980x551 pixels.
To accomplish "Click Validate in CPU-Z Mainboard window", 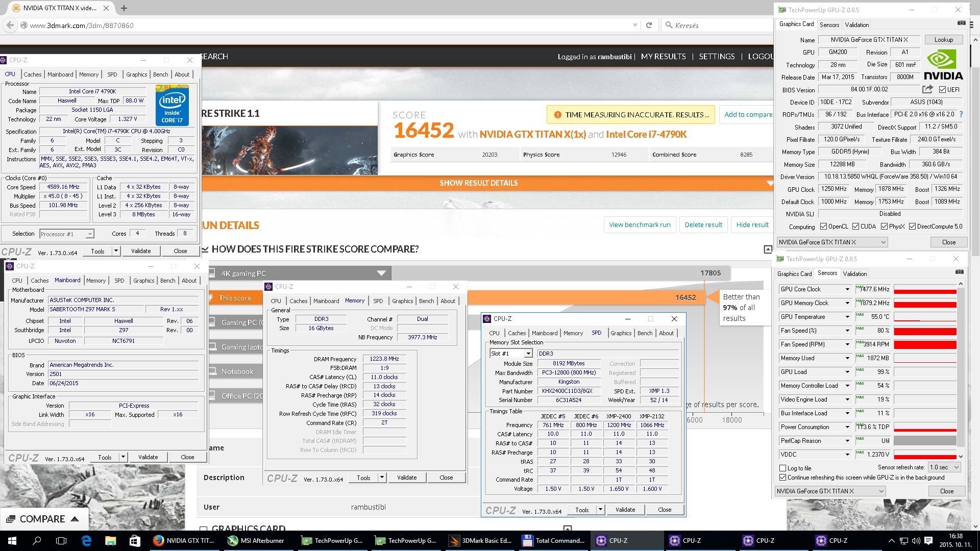I will coord(148,457).
